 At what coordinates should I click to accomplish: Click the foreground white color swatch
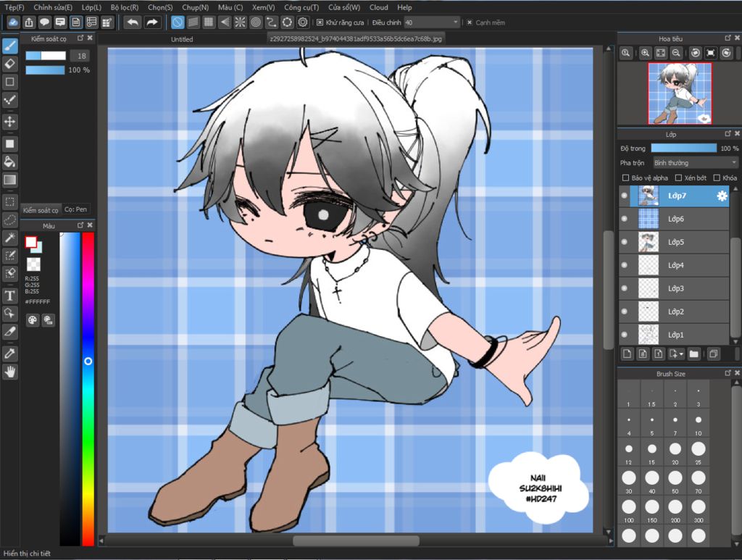(30, 242)
